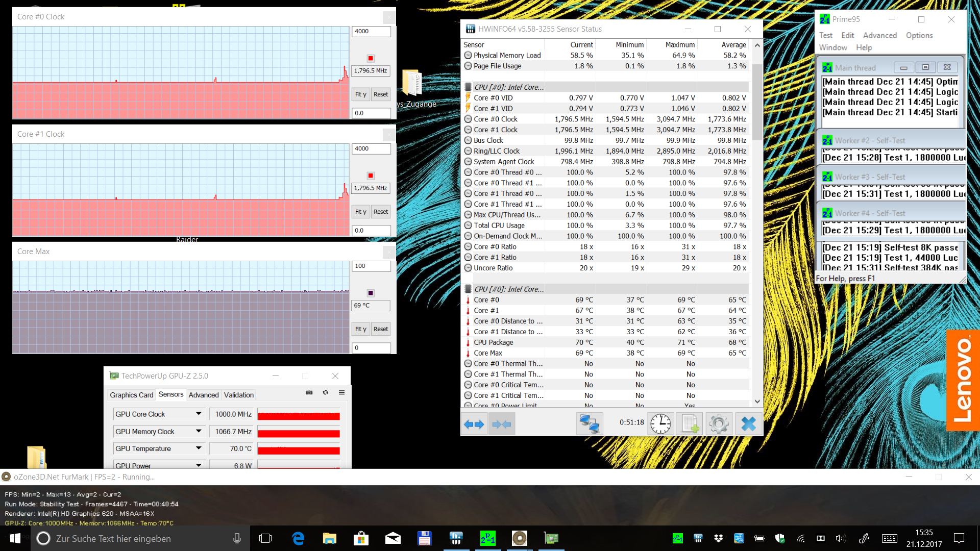
Task: Click Worker #2 Self-Test window icon
Action: (x=827, y=140)
